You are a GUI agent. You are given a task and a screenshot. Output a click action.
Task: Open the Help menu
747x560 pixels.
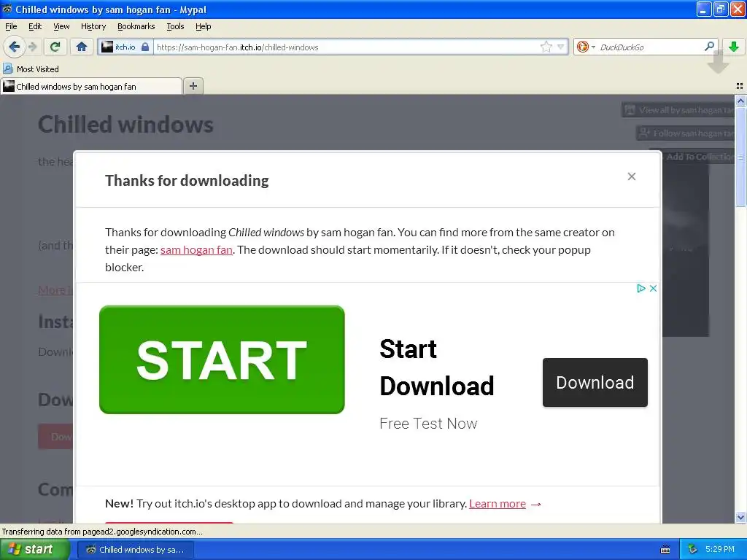203,26
